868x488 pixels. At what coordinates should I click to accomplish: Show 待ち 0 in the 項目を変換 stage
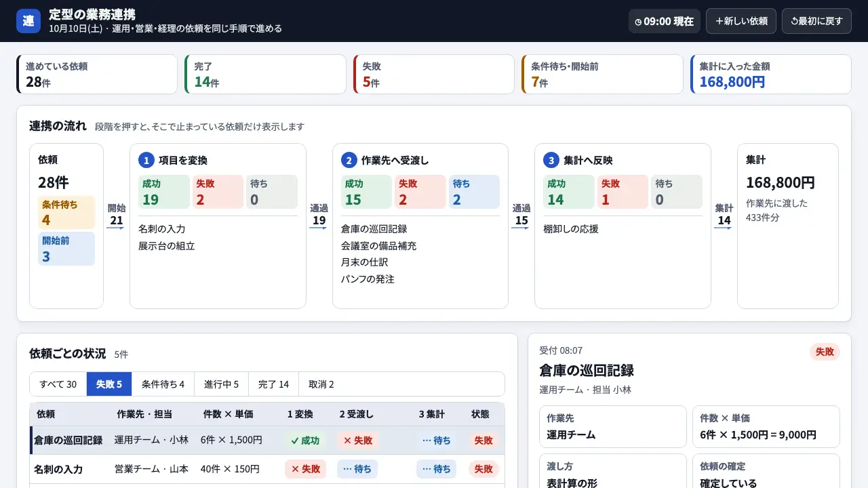click(272, 192)
